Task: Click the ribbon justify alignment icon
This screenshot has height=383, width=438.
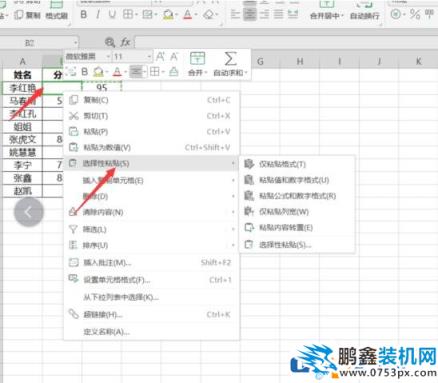Action: point(278,14)
